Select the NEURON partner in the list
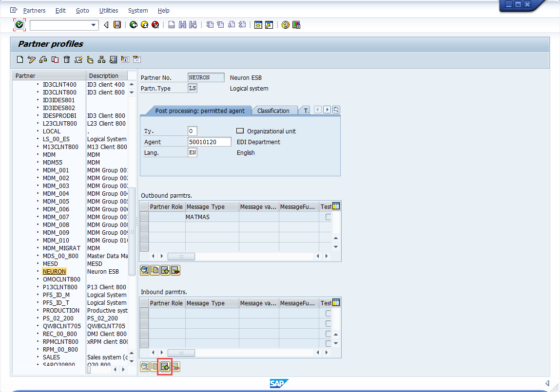This screenshot has height=392, width=560. pyautogui.click(x=54, y=271)
